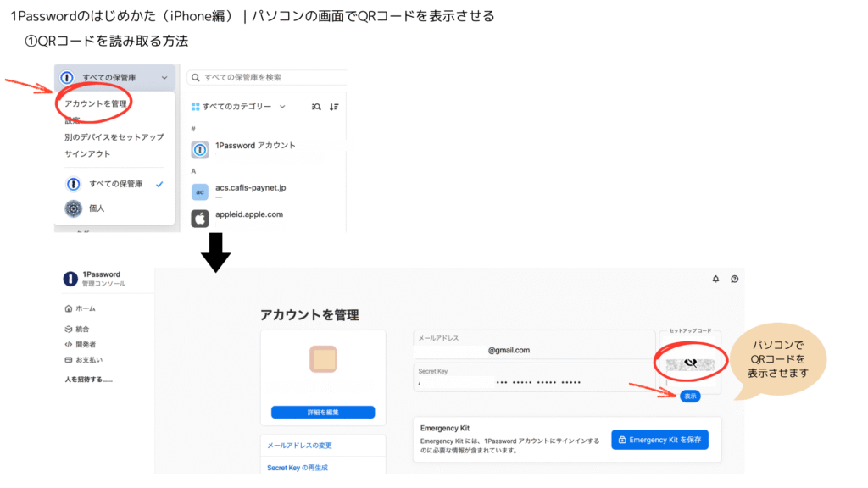The height and width of the screenshot is (488, 868).
Task: Click the checkmark next to すべての保管庫
Action: click(159, 184)
